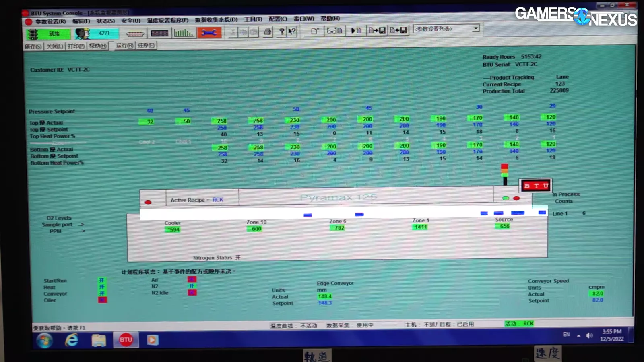Click the 保存(S) save button
This screenshot has width=644, height=362.
point(33,46)
